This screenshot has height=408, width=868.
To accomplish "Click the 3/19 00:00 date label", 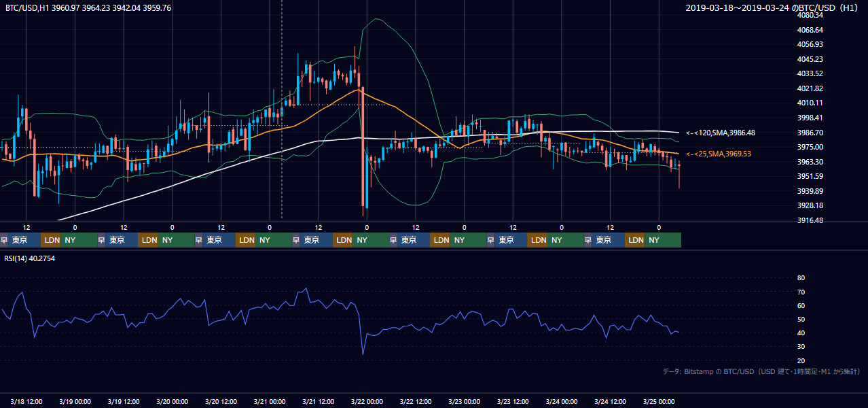I will (75, 401).
